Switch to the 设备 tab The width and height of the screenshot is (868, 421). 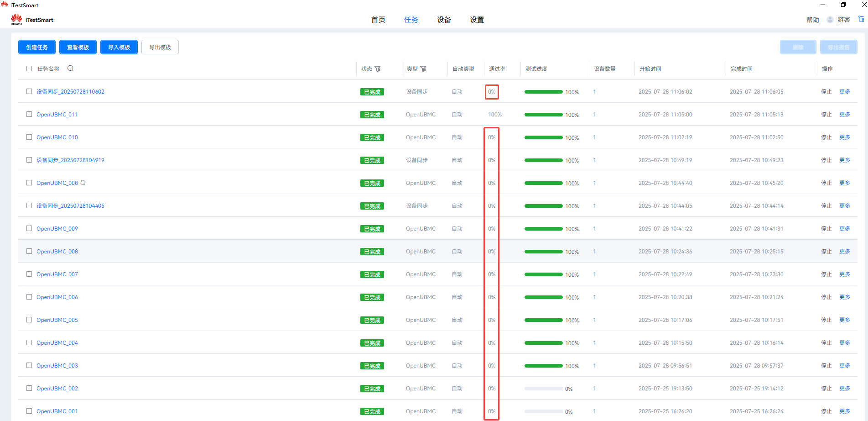pos(444,20)
